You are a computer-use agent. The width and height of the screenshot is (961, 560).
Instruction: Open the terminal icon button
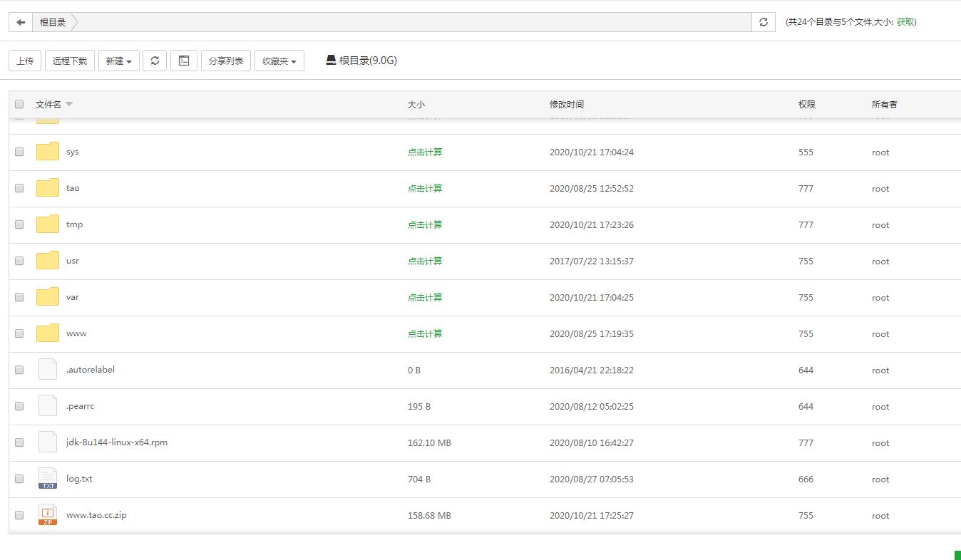tap(184, 61)
